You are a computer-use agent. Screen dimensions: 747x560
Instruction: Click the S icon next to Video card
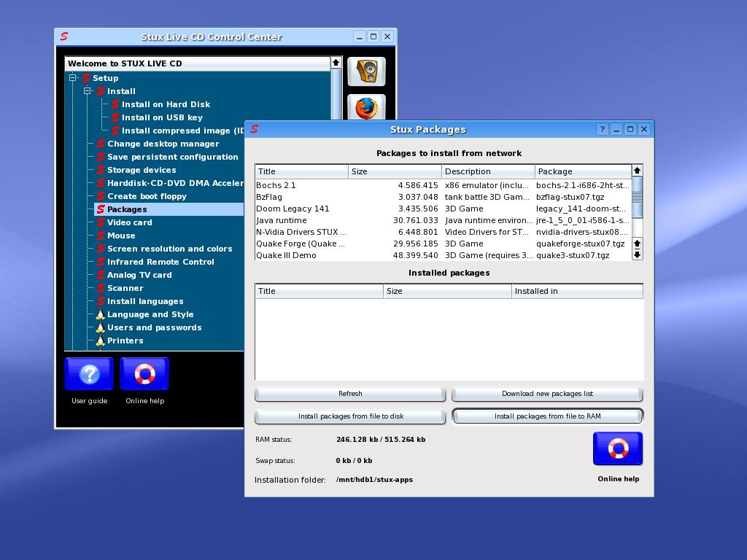click(101, 222)
